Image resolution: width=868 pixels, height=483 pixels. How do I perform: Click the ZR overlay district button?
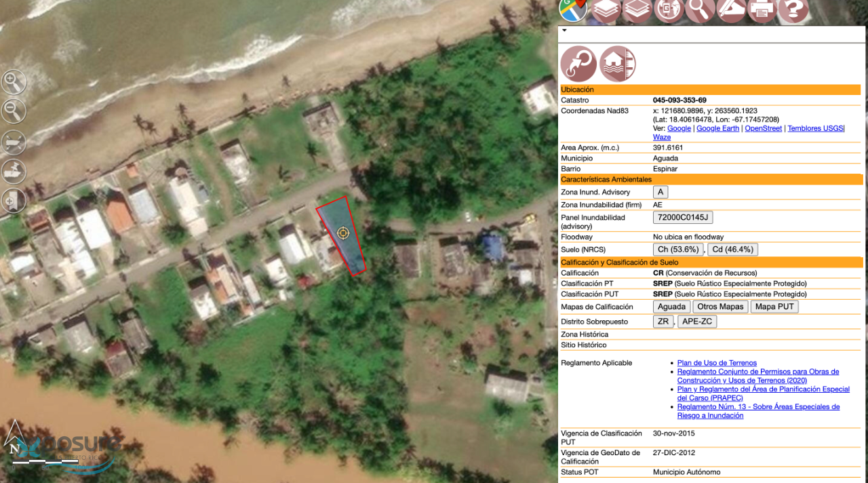(663, 322)
